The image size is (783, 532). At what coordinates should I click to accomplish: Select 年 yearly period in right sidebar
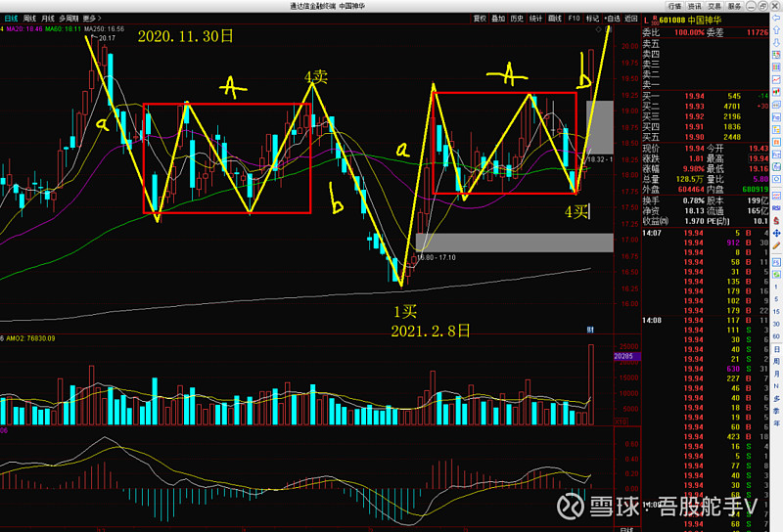pos(776,422)
